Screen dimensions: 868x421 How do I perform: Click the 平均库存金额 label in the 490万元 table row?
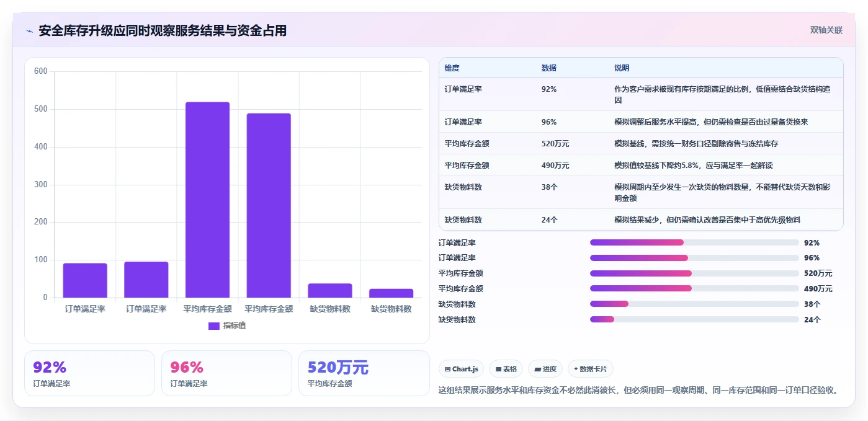point(467,165)
